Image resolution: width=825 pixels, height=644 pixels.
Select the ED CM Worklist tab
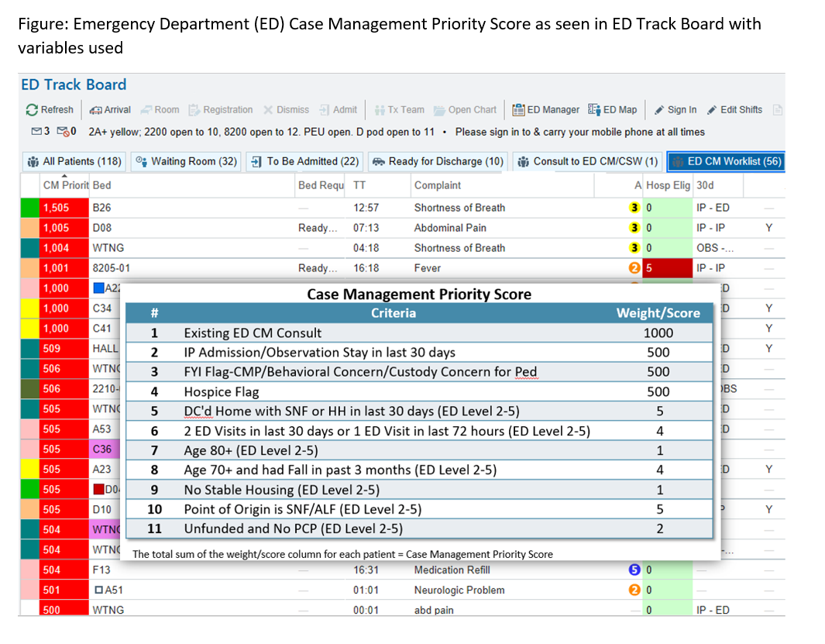(727, 162)
